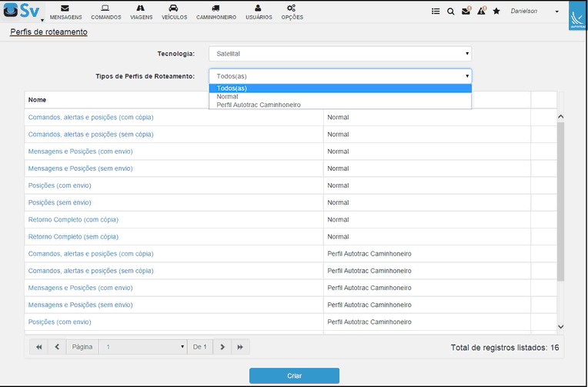Screen dimensions: 588x387
Task: Open the unread messages envelope icon
Action: pos(466,11)
